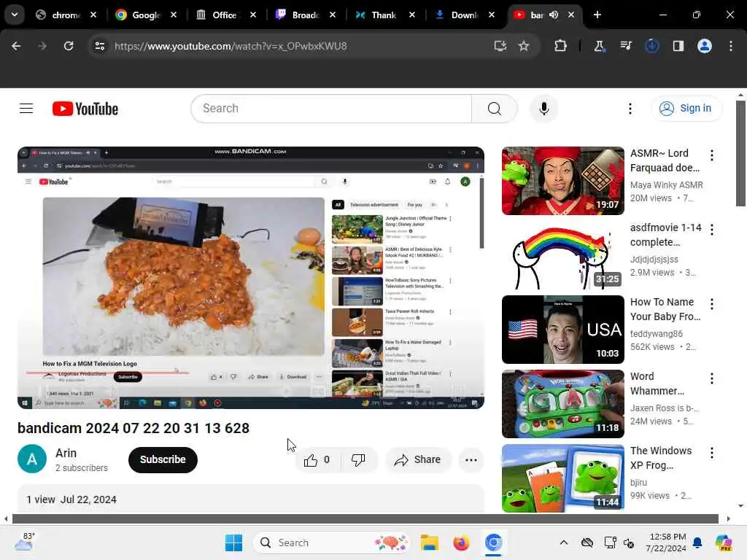Bookmark this page with the star
The height and width of the screenshot is (560, 747).
[x=524, y=46]
